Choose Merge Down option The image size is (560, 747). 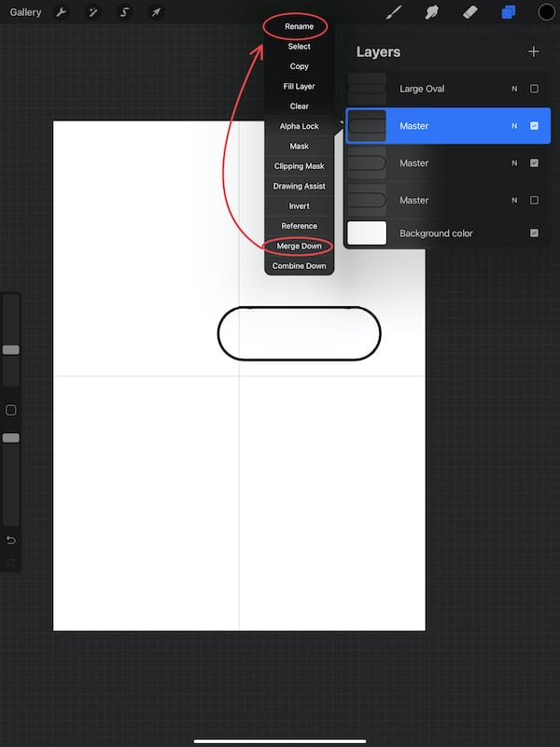(x=299, y=247)
